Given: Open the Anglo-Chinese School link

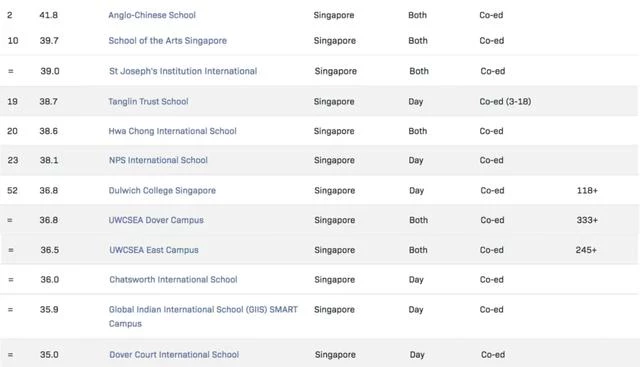Looking at the screenshot, I should pos(152,15).
